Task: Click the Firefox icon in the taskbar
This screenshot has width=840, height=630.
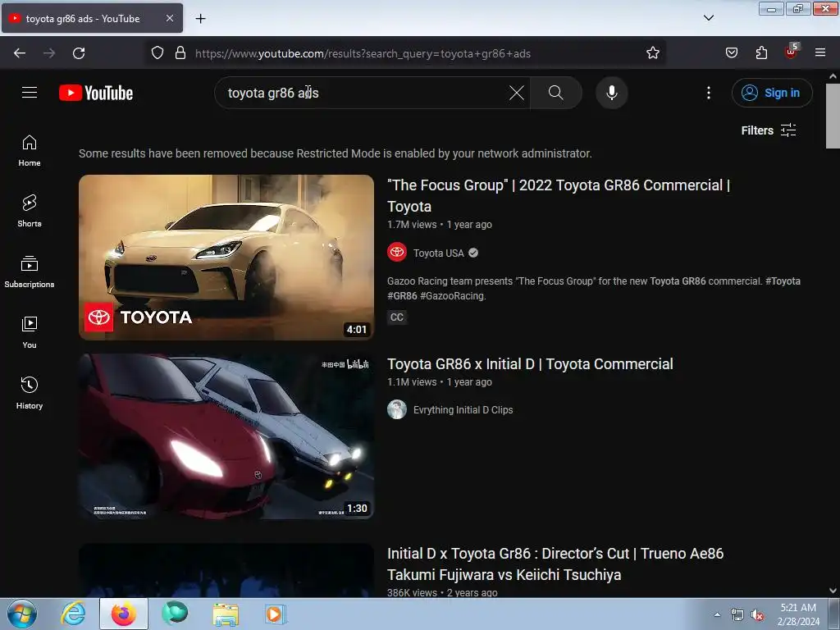Action: [123, 614]
